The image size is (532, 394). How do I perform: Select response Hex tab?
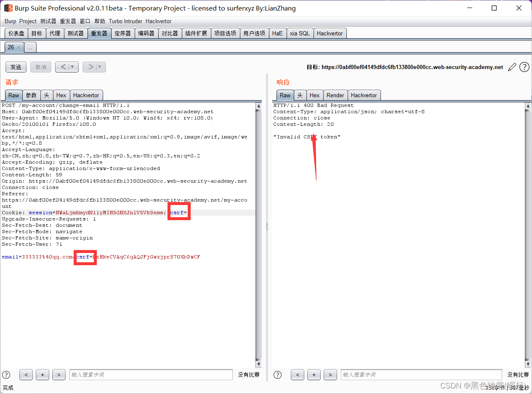point(315,95)
